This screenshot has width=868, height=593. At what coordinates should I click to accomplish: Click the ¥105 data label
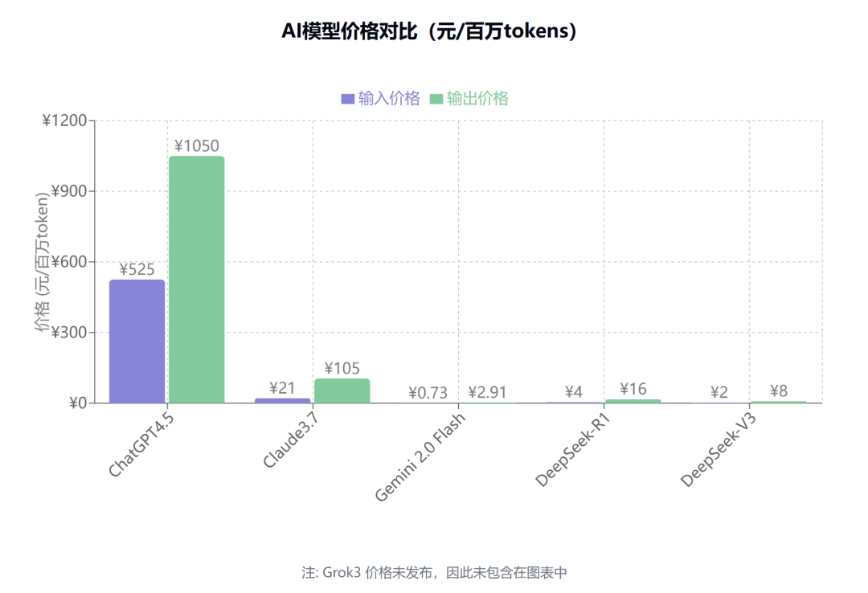(342, 368)
